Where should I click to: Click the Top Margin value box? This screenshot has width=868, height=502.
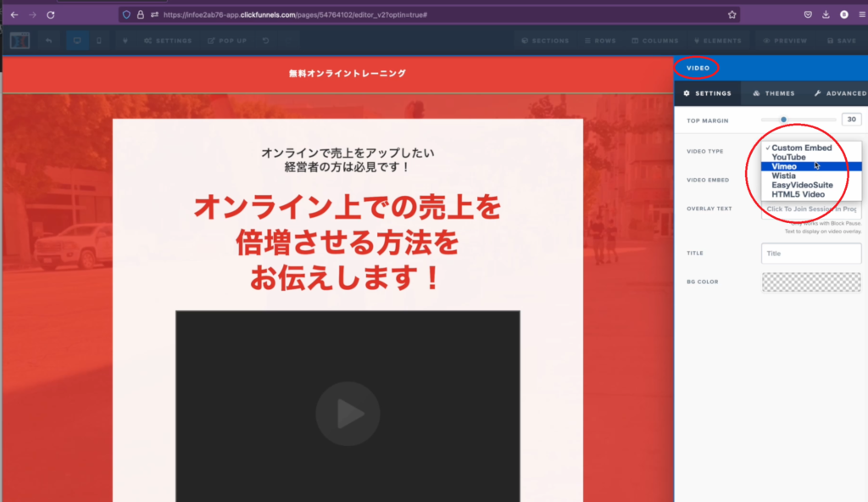pyautogui.click(x=851, y=120)
